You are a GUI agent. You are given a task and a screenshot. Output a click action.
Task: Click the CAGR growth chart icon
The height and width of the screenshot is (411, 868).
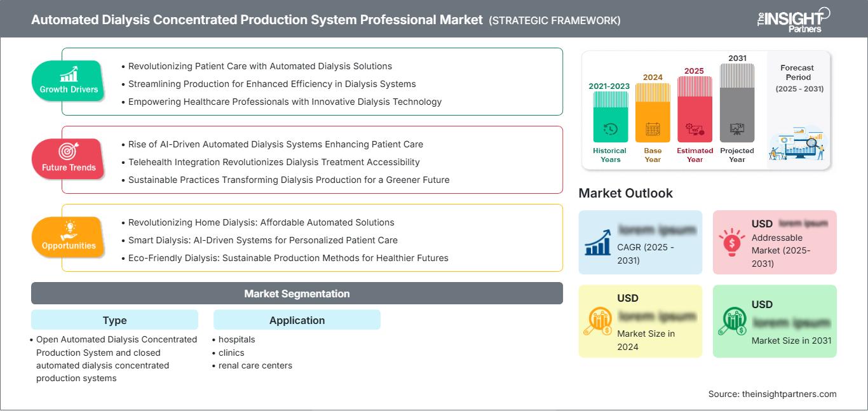tap(597, 242)
